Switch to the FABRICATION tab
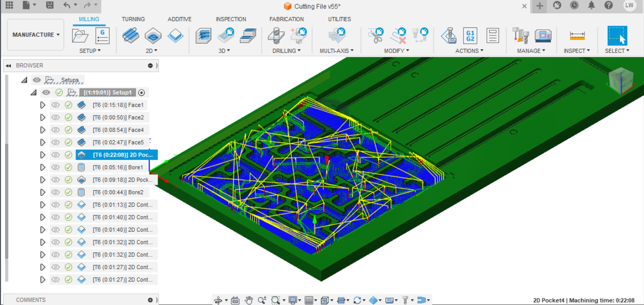 click(x=287, y=19)
